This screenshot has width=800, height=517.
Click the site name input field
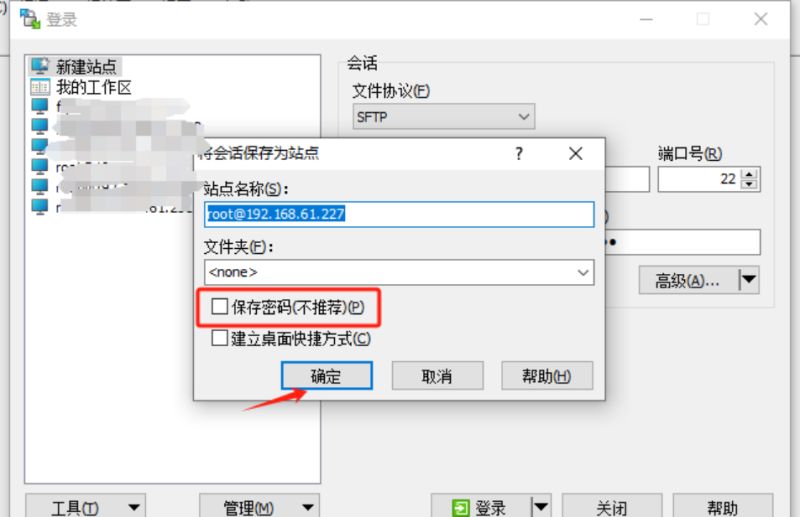pyautogui.click(x=399, y=214)
